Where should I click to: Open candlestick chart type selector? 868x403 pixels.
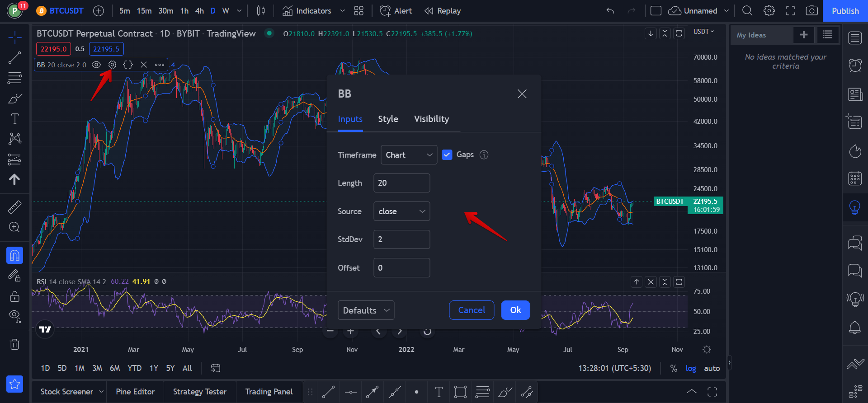pos(261,11)
